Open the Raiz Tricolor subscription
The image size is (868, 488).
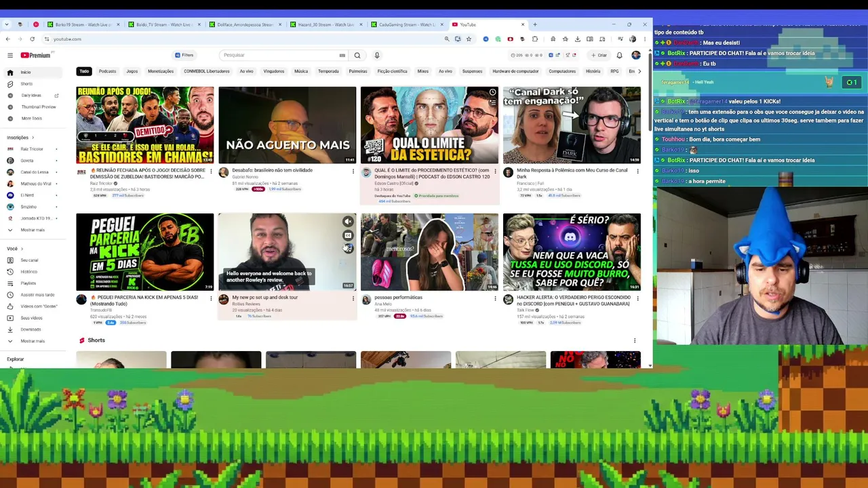33,149
